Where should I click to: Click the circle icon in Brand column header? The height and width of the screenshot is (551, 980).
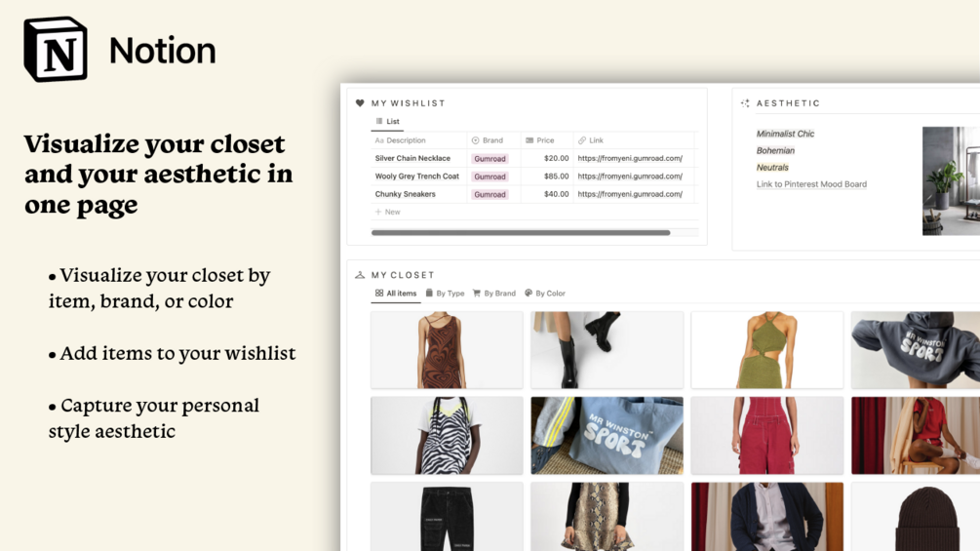click(x=475, y=140)
